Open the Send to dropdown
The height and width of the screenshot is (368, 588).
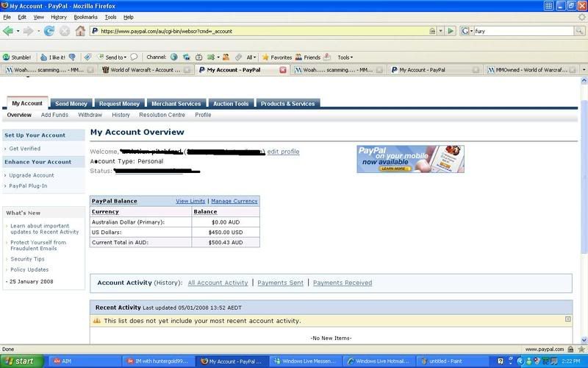(x=112, y=57)
